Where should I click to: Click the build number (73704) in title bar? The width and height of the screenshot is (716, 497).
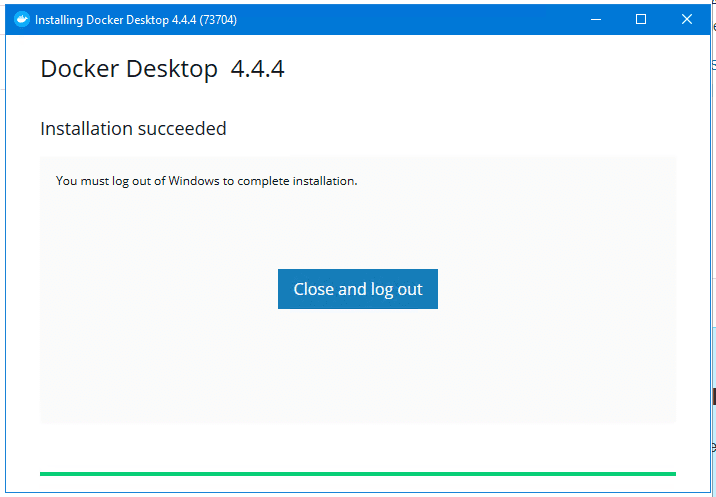click(218, 20)
